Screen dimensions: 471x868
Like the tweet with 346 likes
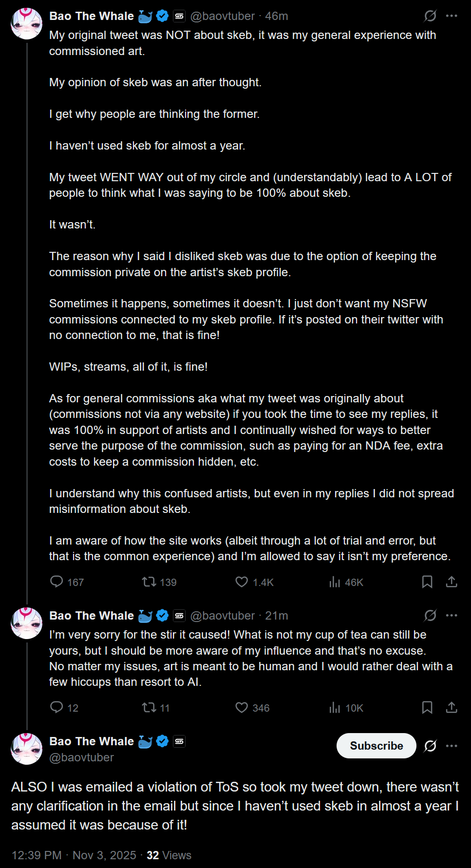[242, 707]
